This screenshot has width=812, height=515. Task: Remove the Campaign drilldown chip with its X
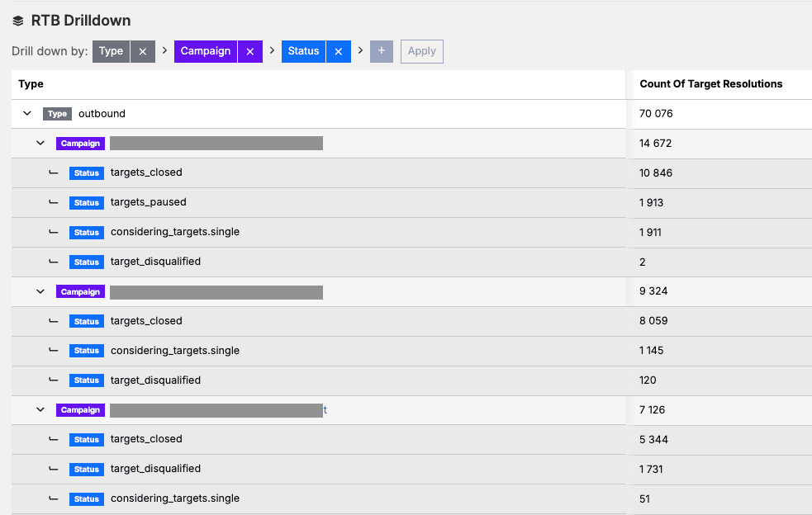point(250,50)
